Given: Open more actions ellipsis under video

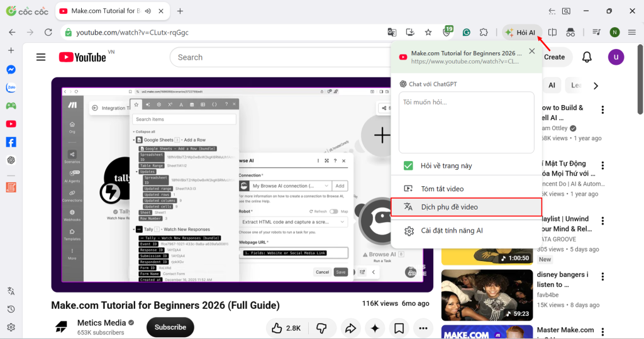Looking at the screenshot, I should [x=423, y=328].
